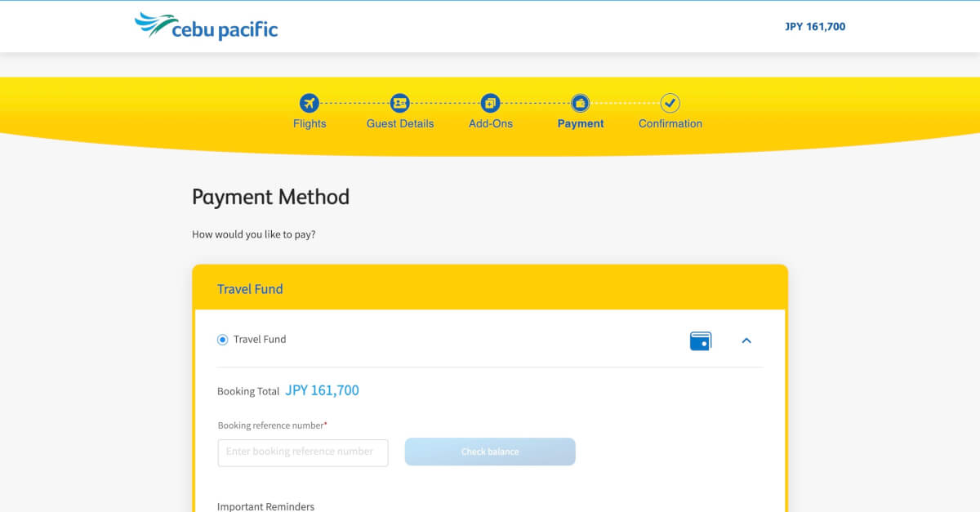The width and height of the screenshot is (980, 512).
Task: Go to the Flights step label
Action: click(310, 124)
